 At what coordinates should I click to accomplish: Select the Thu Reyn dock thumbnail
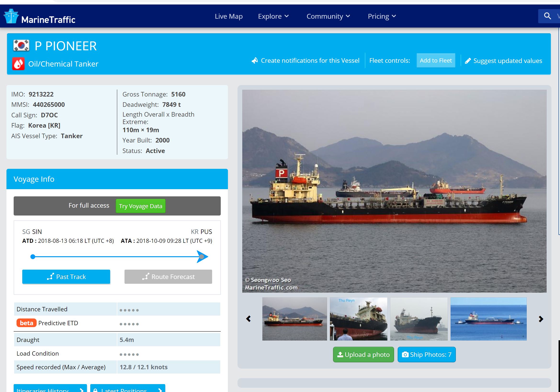tap(358, 319)
